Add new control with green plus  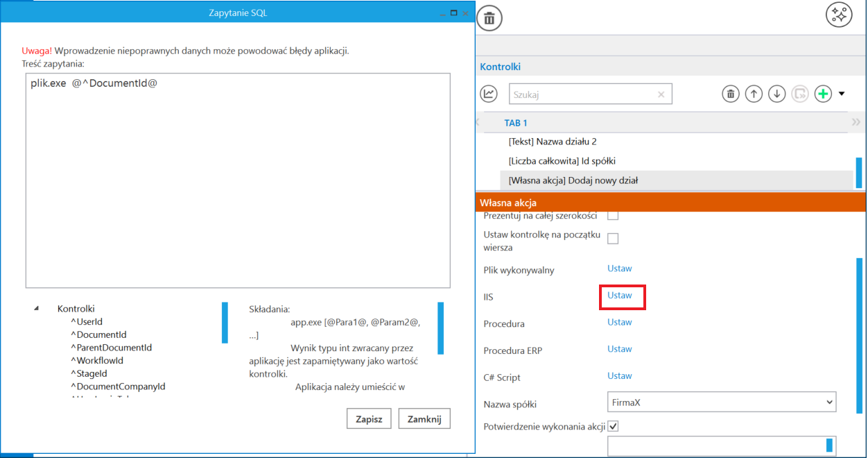pyautogui.click(x=823, y=94)
